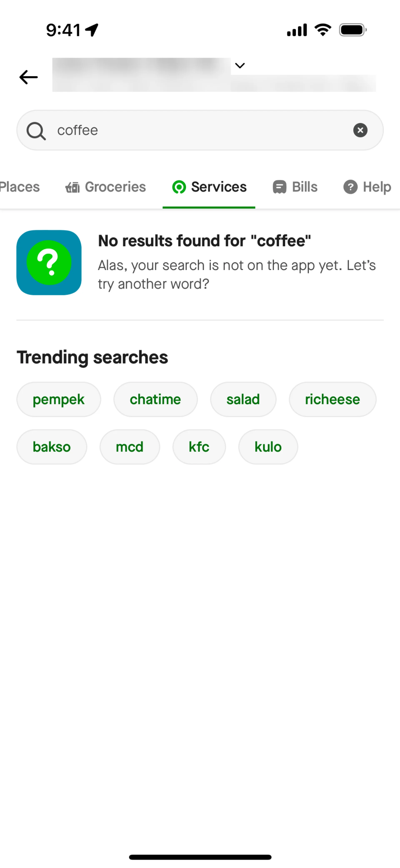Tap the question mark no-results icon
Image resolution: width=400 pixels, height=868 pixels.
coord(49,262)
